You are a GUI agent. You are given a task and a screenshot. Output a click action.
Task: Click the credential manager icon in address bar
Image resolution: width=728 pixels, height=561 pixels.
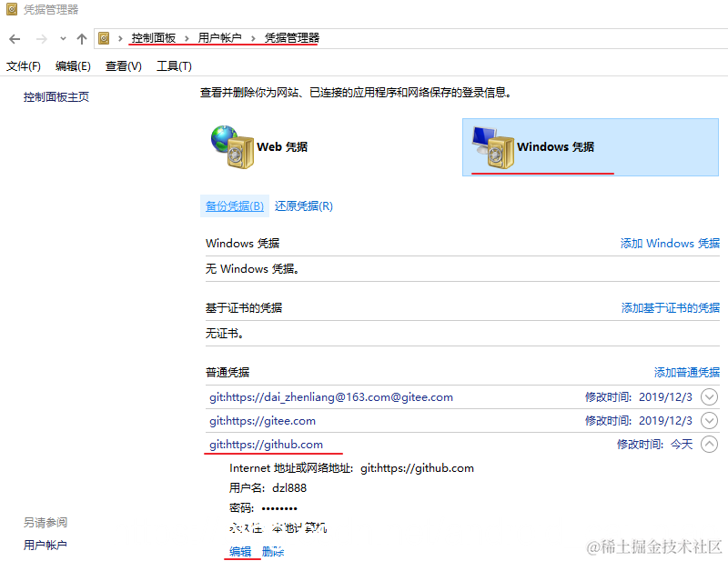pyautogui.click(x=104, y=38)
